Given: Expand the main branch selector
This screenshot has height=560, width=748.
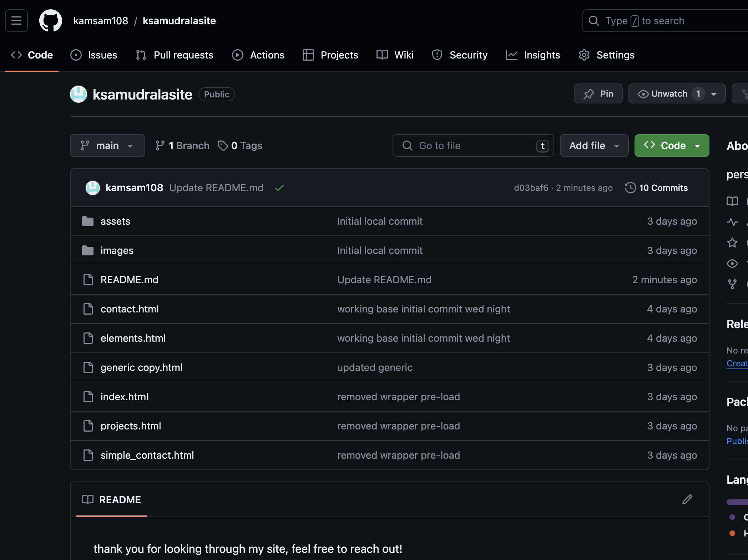Looking at the screenshot, I should click(x=107, y=146).
